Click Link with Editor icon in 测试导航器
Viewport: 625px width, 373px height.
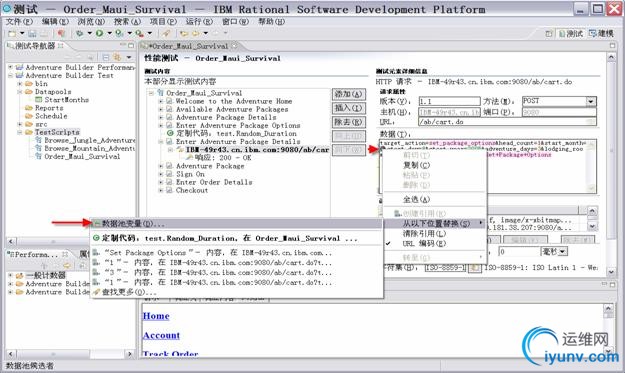117,57
